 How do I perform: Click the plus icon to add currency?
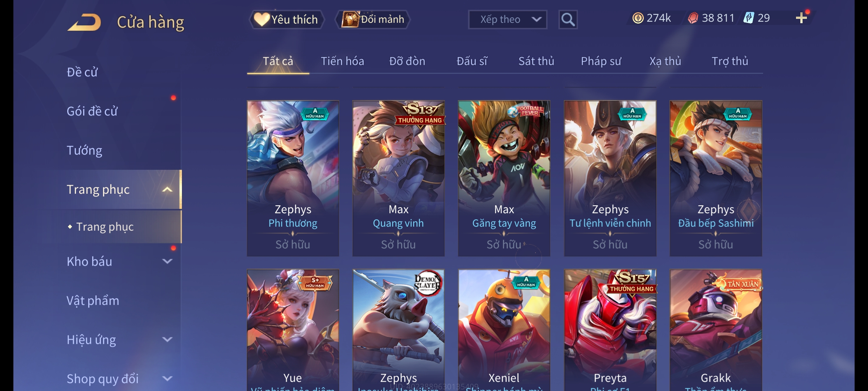point(801,18)
